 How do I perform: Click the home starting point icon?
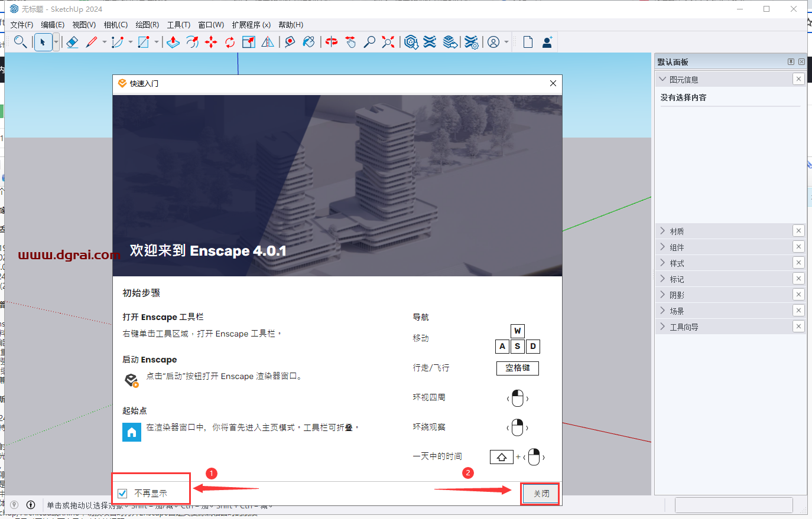click(x=132, y=432)
